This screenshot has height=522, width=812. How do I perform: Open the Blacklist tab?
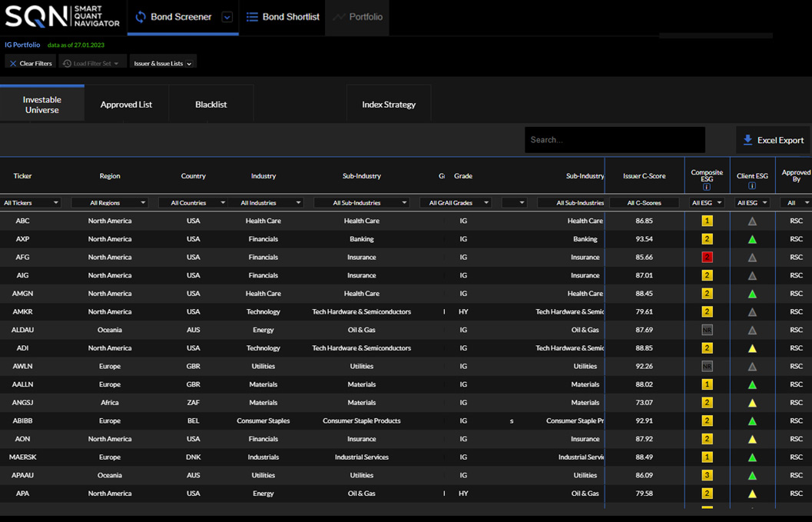tap(211, 105)
